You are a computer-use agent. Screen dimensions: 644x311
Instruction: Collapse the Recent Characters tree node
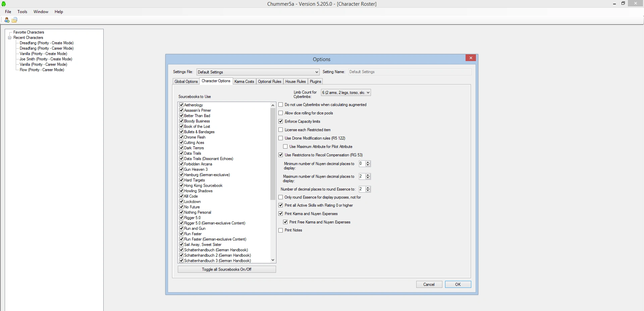click(10, 38)
